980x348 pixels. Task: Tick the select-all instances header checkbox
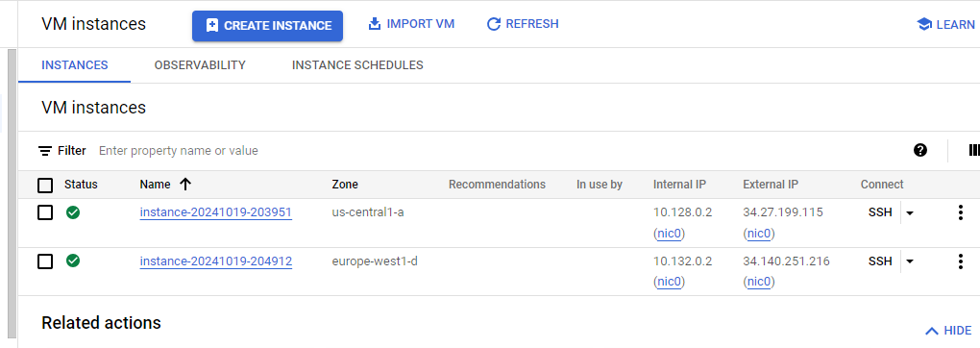coord(45,186)
